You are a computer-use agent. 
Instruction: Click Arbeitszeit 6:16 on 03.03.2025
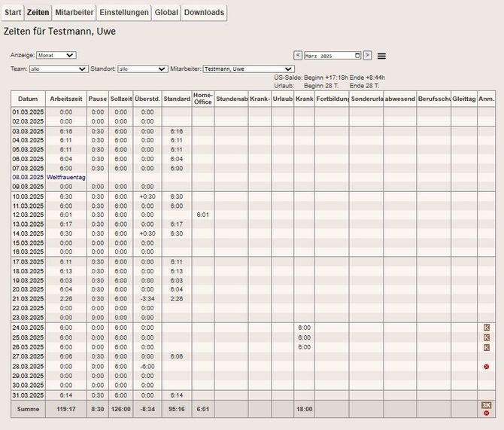click(66, 131)
